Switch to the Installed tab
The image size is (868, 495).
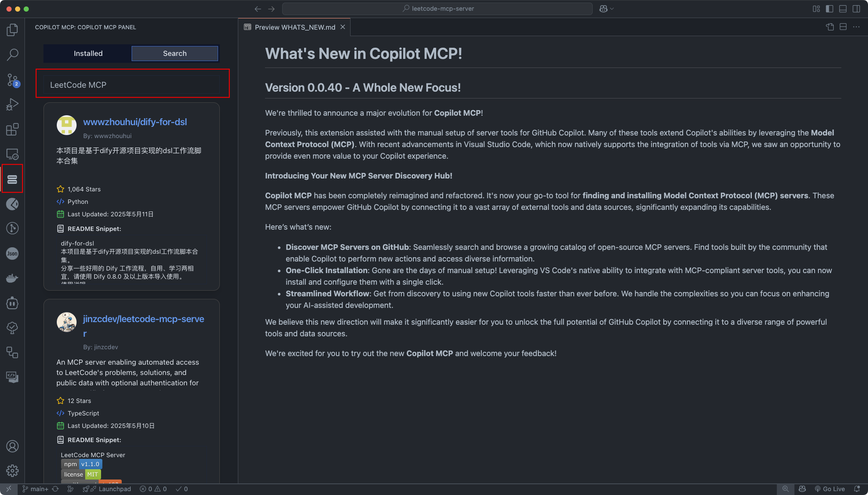tap(88, 53)
